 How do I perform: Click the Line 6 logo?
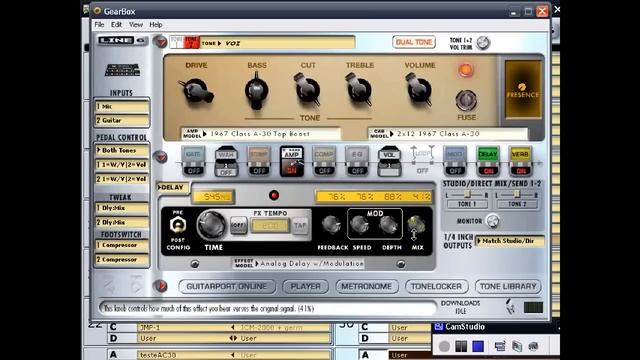click(121, 40)
